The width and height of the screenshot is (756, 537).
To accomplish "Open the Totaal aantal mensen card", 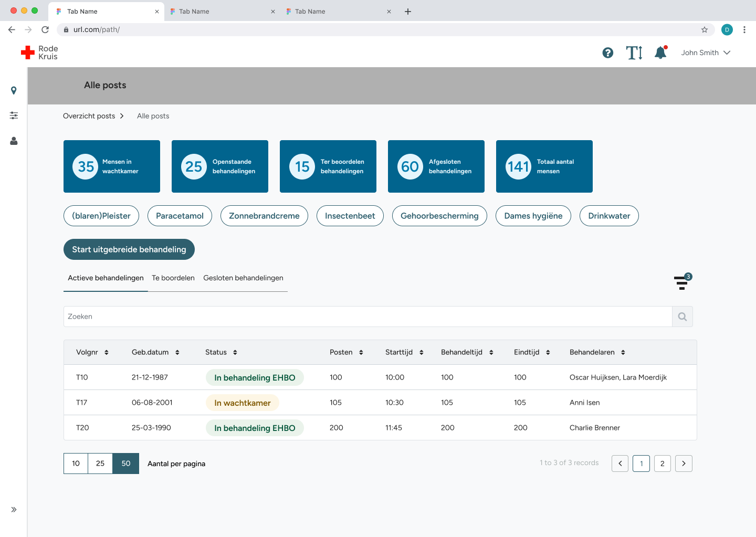I will [544, 166].
